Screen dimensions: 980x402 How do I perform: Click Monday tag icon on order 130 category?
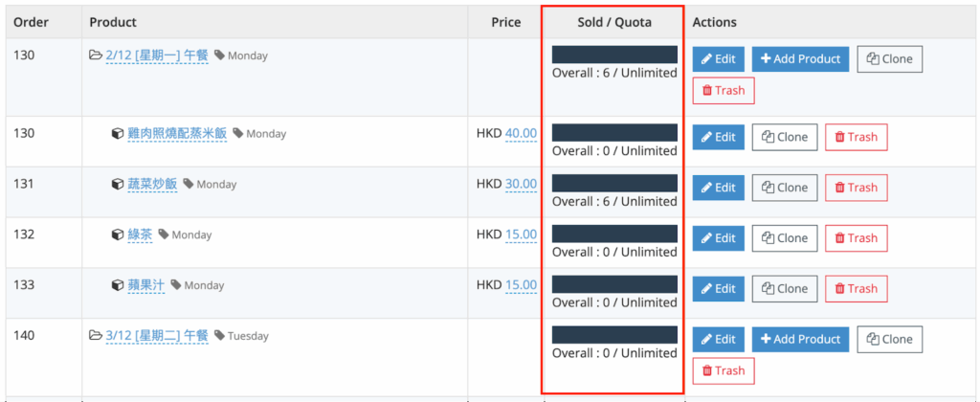tap(219, 56)
